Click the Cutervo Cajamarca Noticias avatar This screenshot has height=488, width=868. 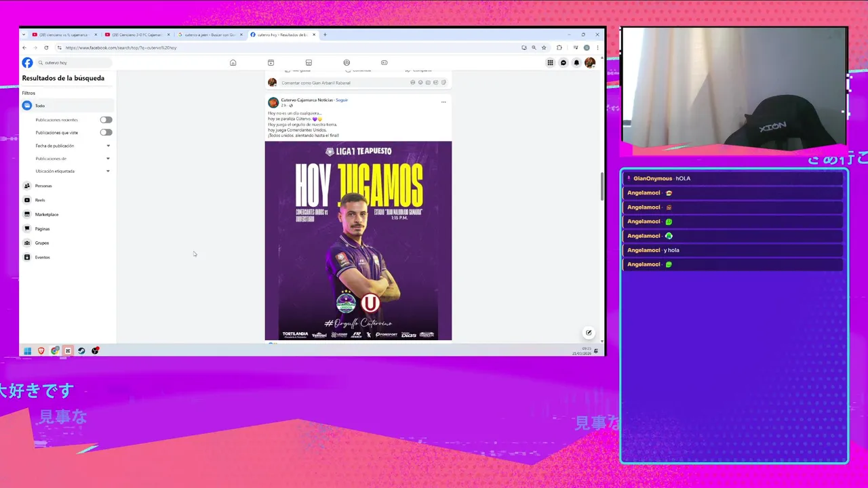273,102
